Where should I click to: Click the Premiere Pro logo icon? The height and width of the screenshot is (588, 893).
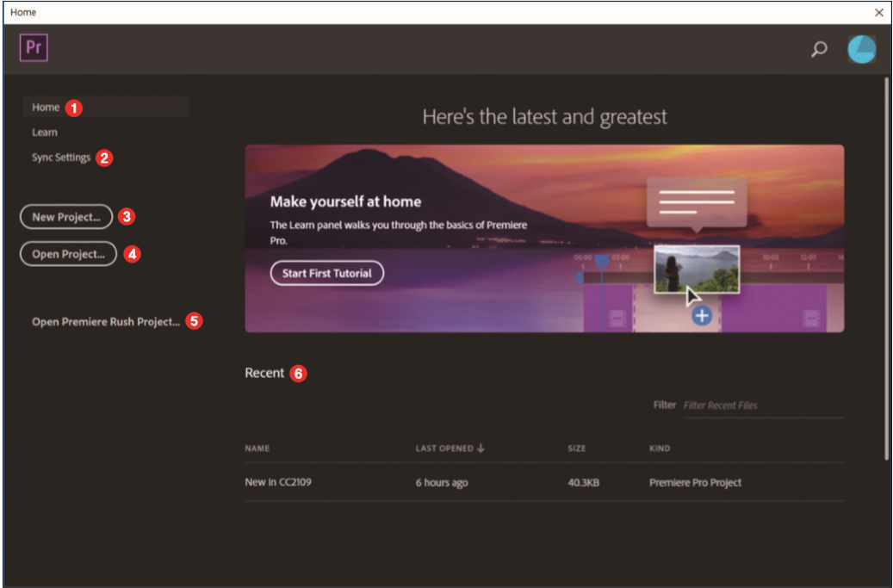tap(34, 47)
